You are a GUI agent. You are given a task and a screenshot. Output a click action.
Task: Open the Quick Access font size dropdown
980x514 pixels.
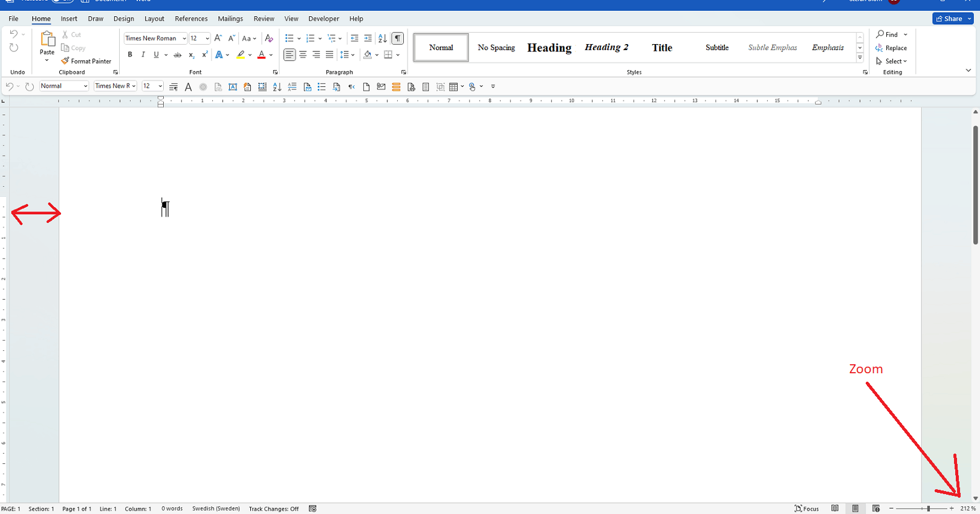(x=160, y=86)
